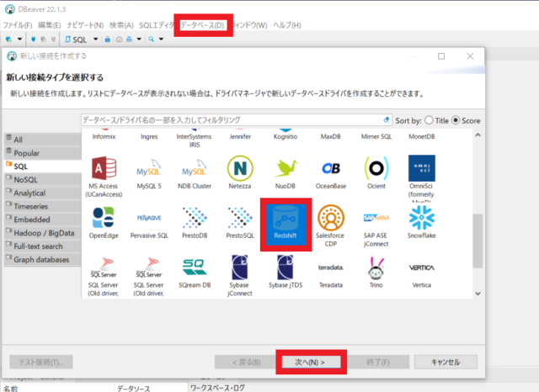Click the scroll down arrow of driver list

(x=478, y=294)
